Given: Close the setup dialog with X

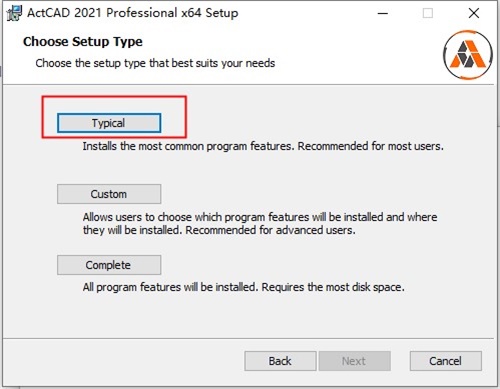Looking at the screenshot, I should point(474,13).
